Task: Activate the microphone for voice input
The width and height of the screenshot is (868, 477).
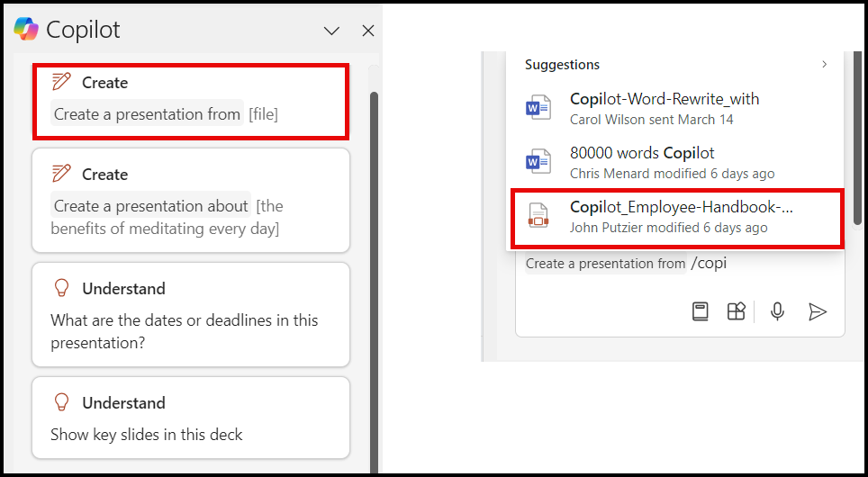Action: click(x=777, y=311)
